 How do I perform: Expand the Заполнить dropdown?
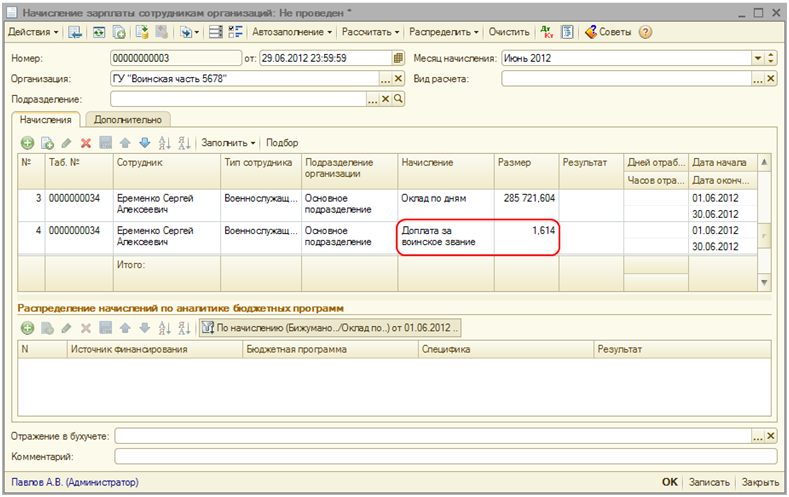click(x=229, y=143)
